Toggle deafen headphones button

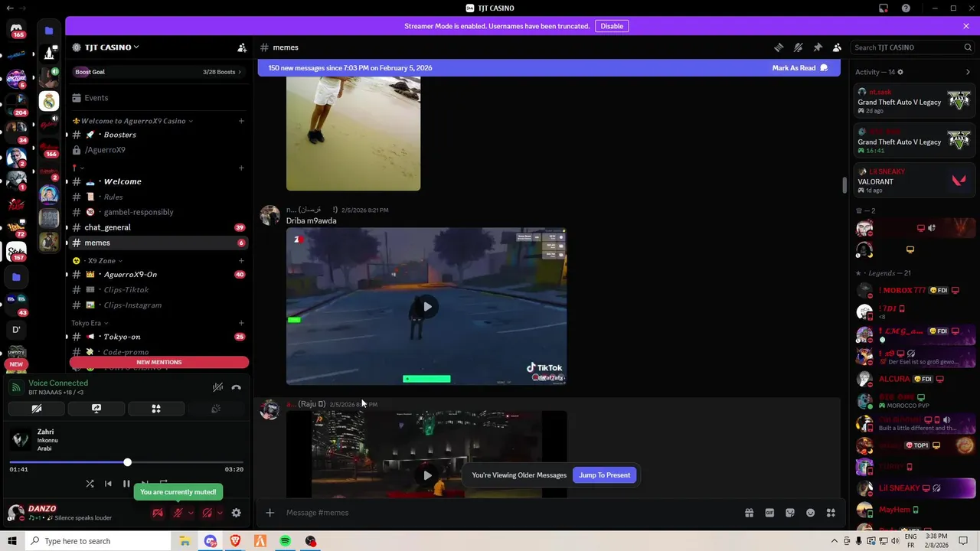click(207, 514)
